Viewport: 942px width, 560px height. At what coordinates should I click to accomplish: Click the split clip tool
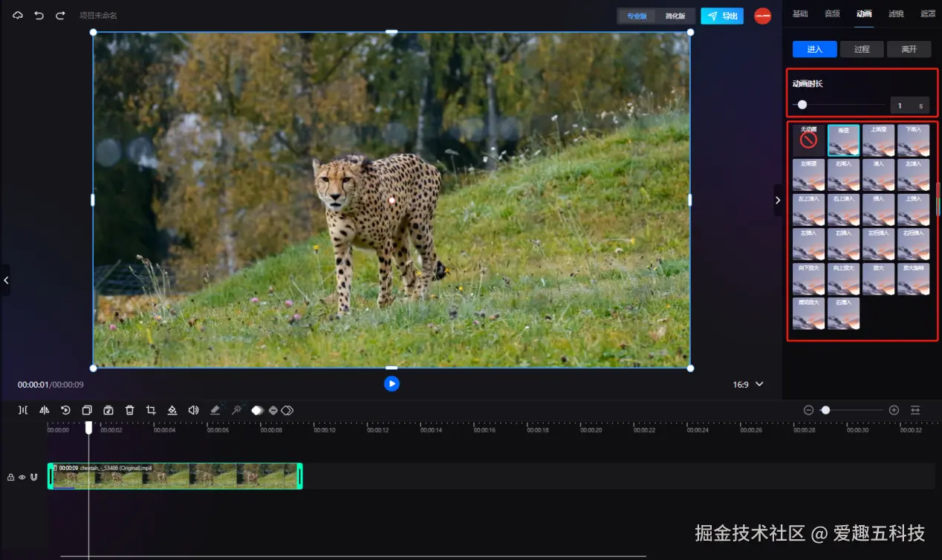(23, 410)
